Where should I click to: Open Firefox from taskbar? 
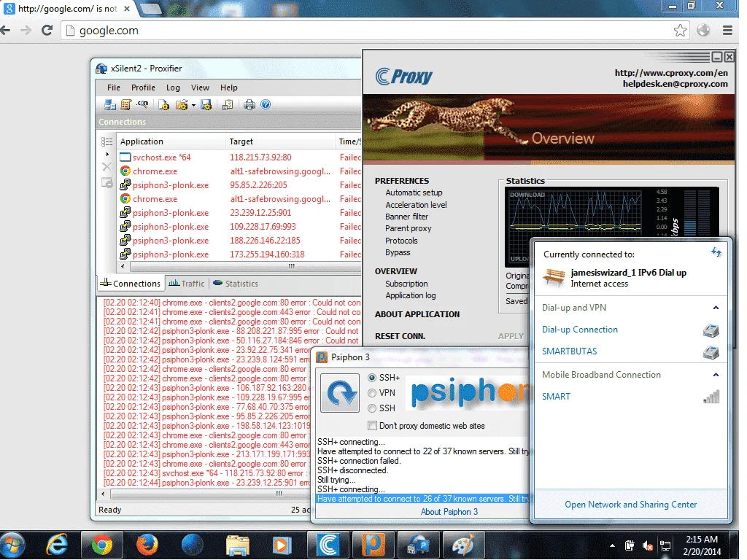[147, 545]
